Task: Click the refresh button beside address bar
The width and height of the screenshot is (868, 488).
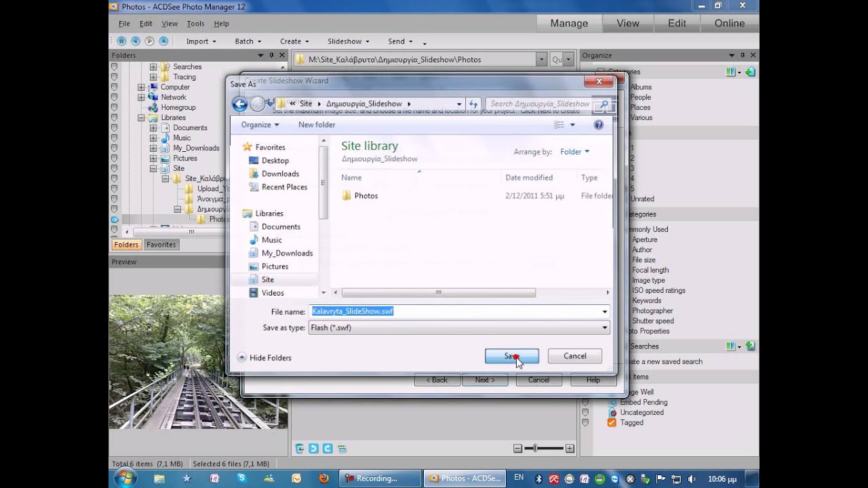Action: [x=474, y=104]
